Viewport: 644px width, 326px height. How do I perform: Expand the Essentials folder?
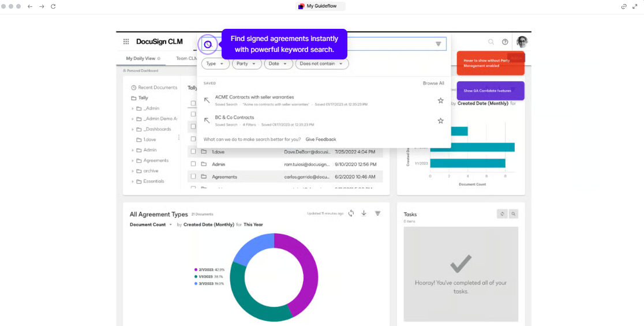pos(133,182)
